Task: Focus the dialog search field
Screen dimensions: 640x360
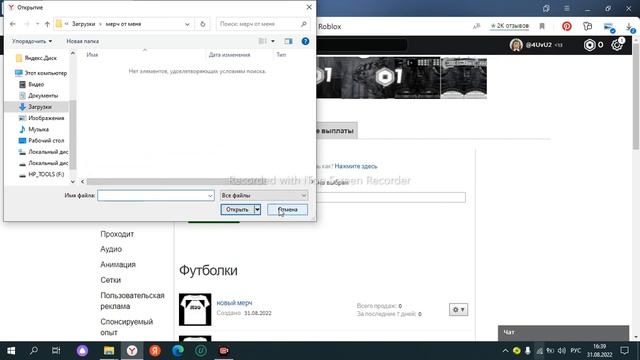Action: click(x=262, y=24)
